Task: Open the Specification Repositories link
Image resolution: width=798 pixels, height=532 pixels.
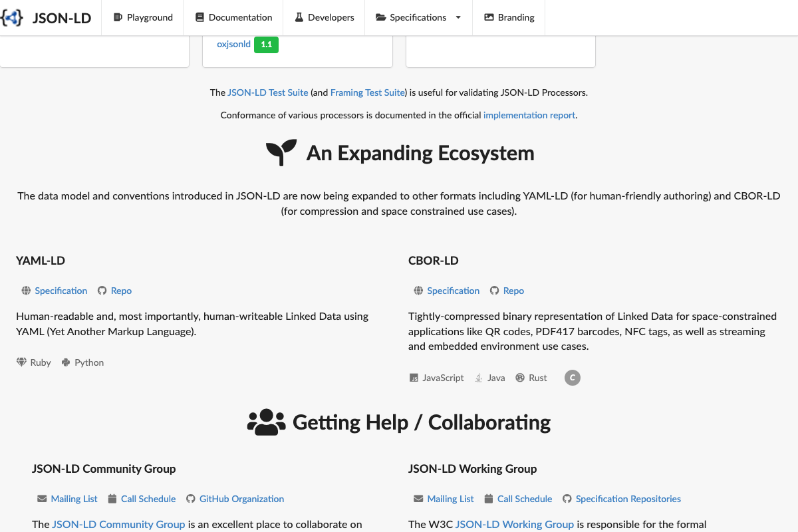Action: point(628,499)
